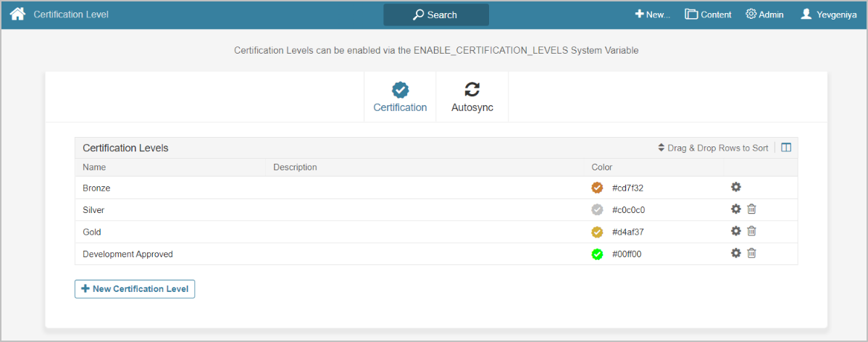Image resolution: width=868 pixels, height=342 pixels.
Task: Open settings gear for Gold level
Action: [735, 231]
